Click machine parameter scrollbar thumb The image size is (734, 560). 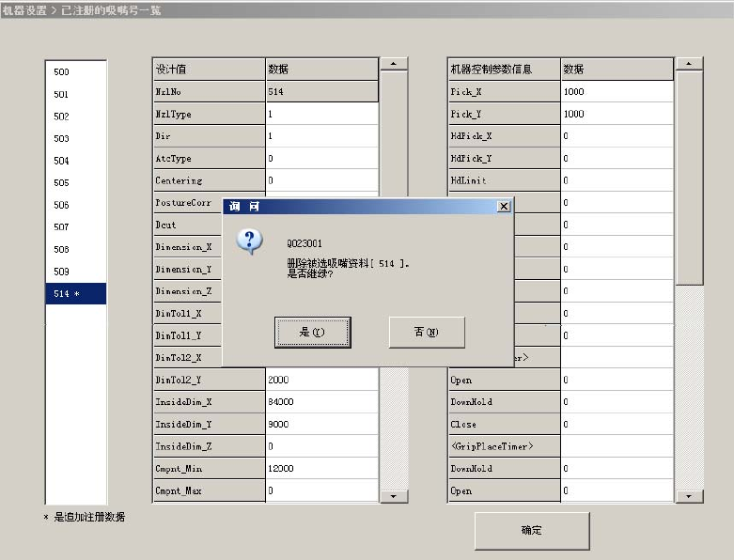click(x=689, y=178)
